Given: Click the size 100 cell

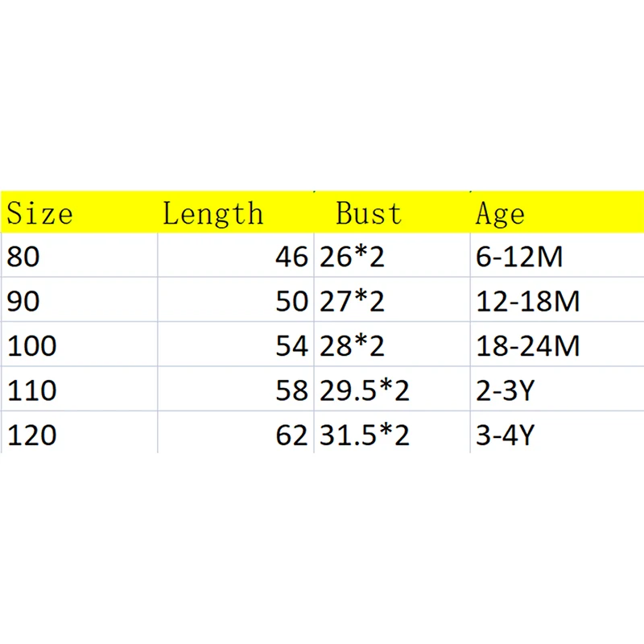Looking at the screenshot, I should 32,346.
